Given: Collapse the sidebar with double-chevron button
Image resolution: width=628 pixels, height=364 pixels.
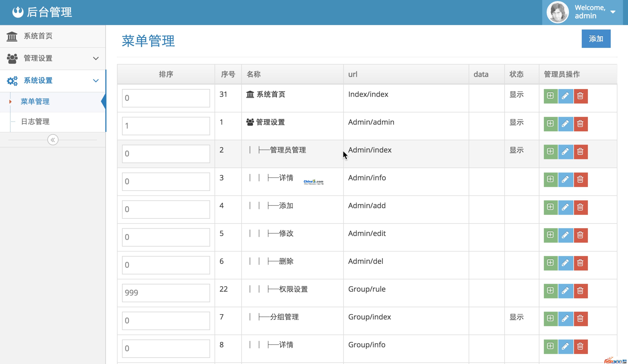Looking at the screenshot, I should point(53,140).
